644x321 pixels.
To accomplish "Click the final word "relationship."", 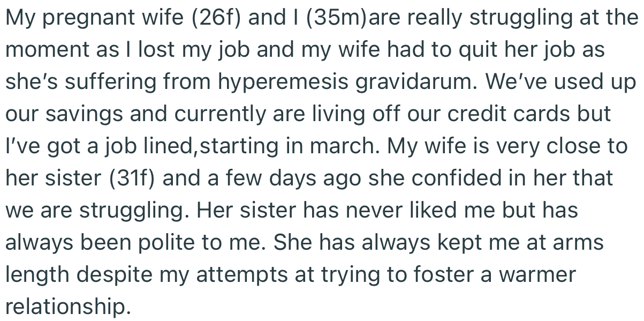I will click(x=68, y=306).
